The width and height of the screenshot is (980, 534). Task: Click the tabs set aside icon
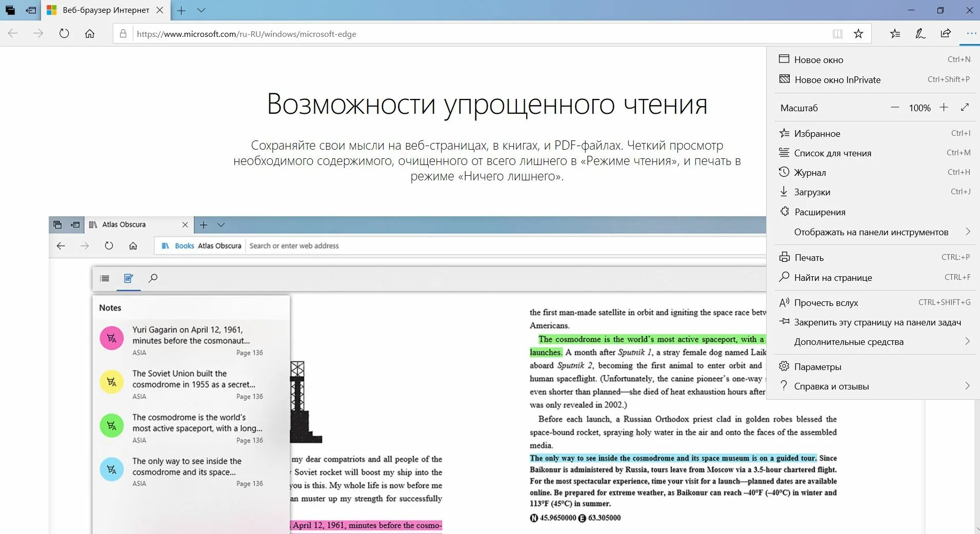pos(10,10)
